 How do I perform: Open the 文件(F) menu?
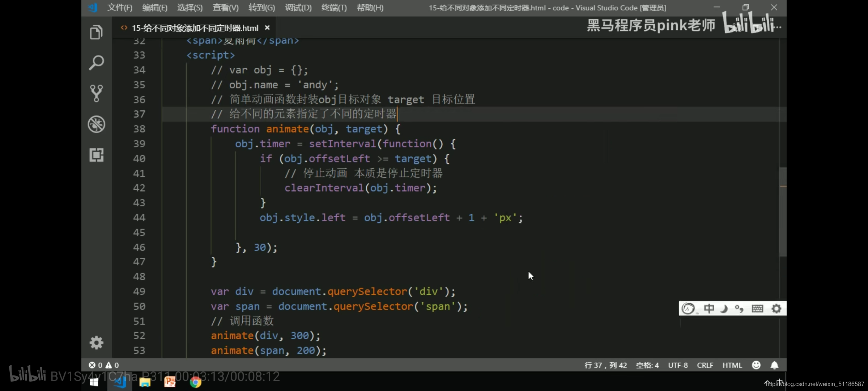click(x=120, y=8)
